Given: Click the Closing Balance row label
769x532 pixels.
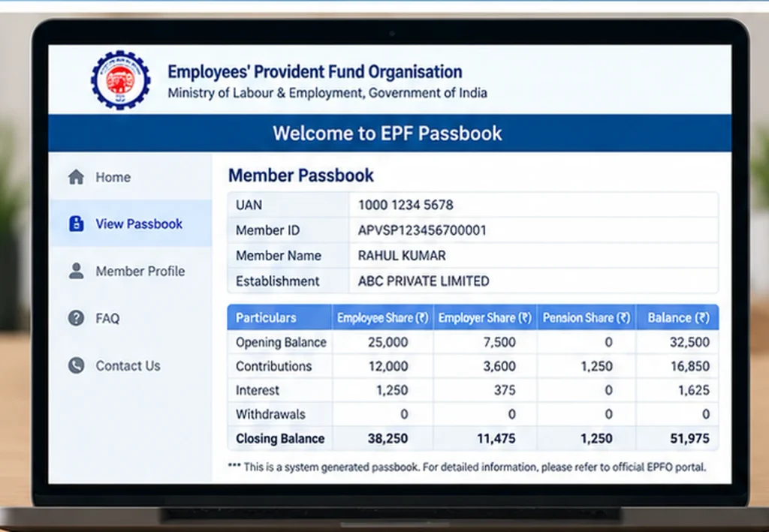Looking at the screenshot, I should coord(280,438).
